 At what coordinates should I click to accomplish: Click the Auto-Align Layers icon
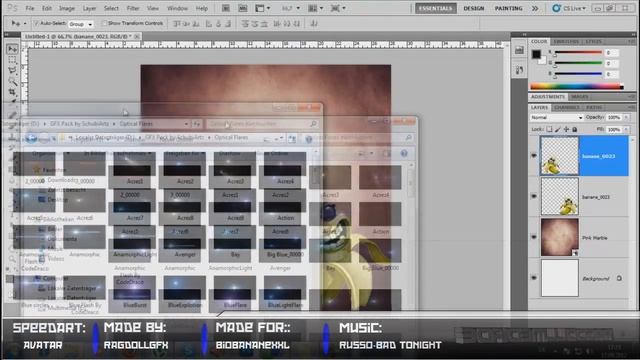tap(314, 24)
